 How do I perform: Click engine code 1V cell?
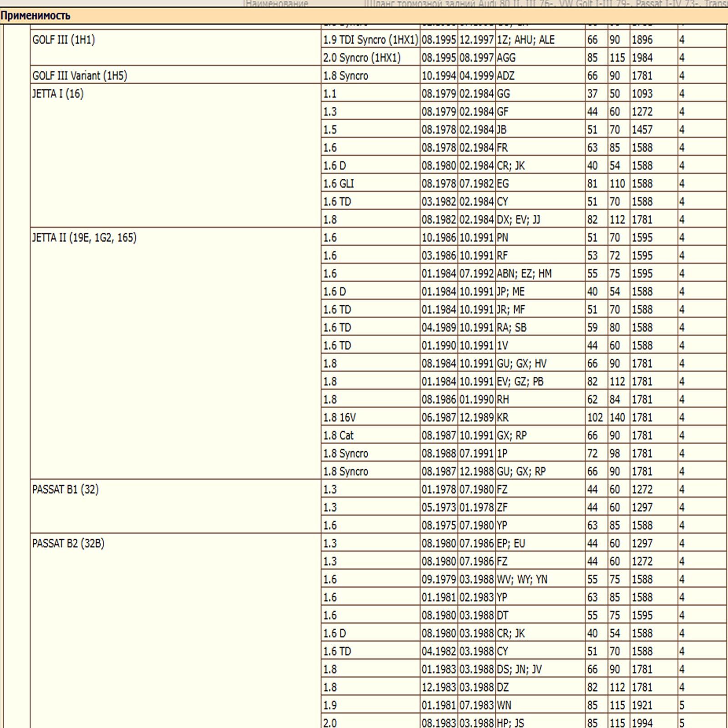540,345
